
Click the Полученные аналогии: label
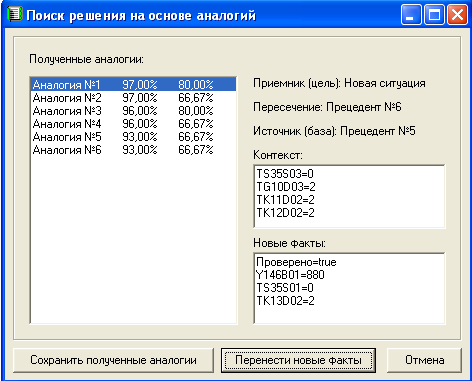(x=86, y=59)
